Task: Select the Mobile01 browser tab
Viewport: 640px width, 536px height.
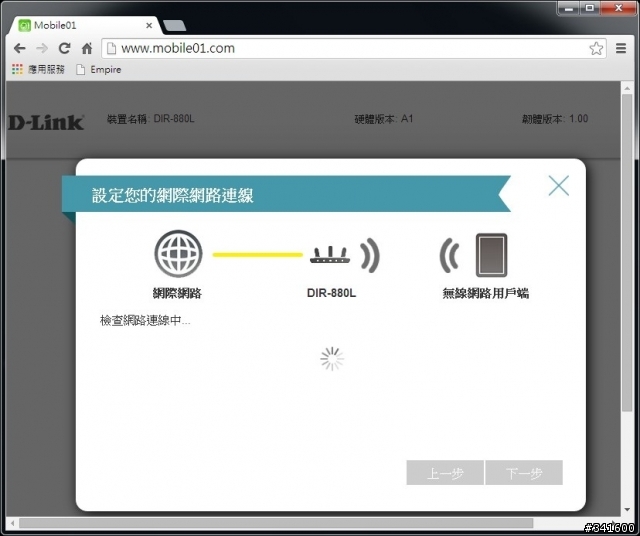Action: pyautogui.click(x=86, y=25)
